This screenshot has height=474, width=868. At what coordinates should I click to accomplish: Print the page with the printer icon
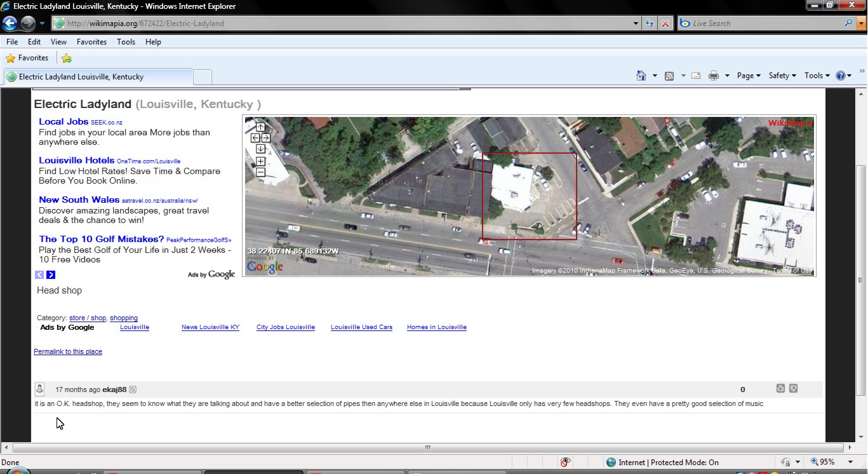coord(714,76)
